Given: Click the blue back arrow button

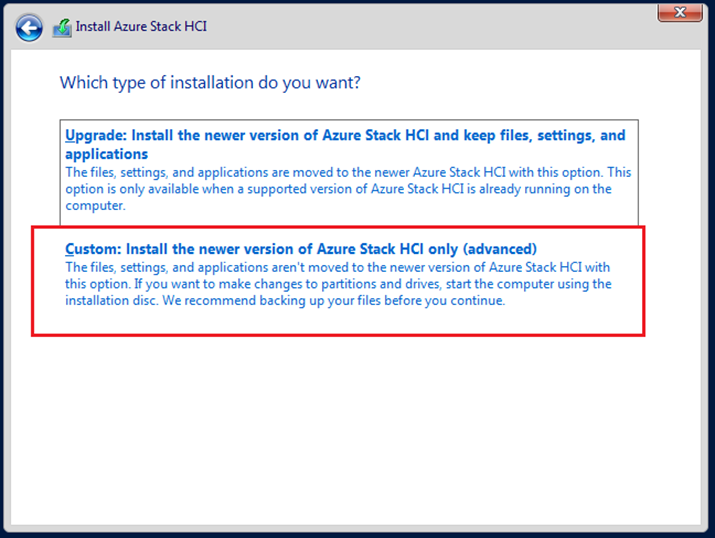Looking at the screenshot, I should pyautogui.click(x=29, y=27).
